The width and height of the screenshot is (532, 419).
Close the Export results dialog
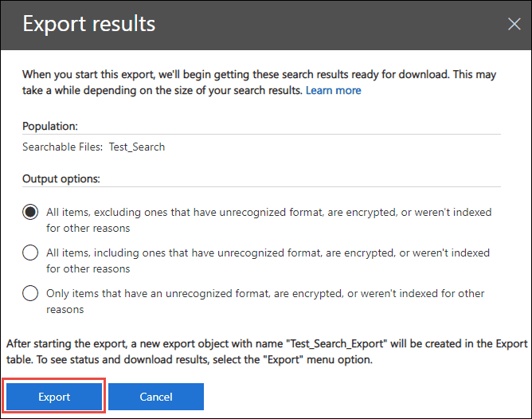[x=514, y=24]
